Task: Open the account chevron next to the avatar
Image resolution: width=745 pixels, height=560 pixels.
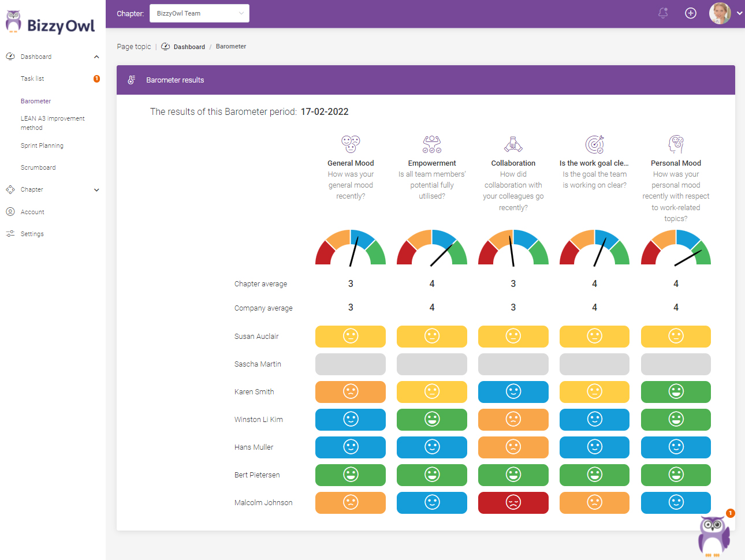Action: (739, 13)
